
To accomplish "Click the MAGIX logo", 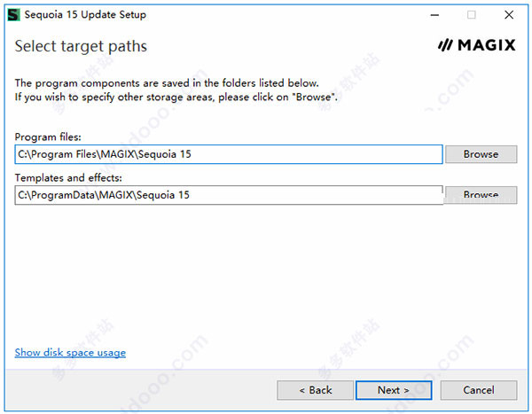I will click(x=477, y=45).
